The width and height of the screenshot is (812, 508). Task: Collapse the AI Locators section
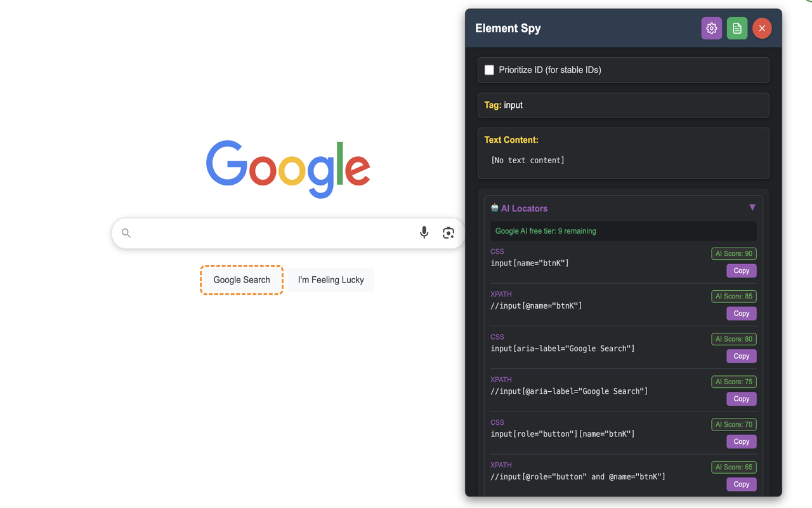752,208
